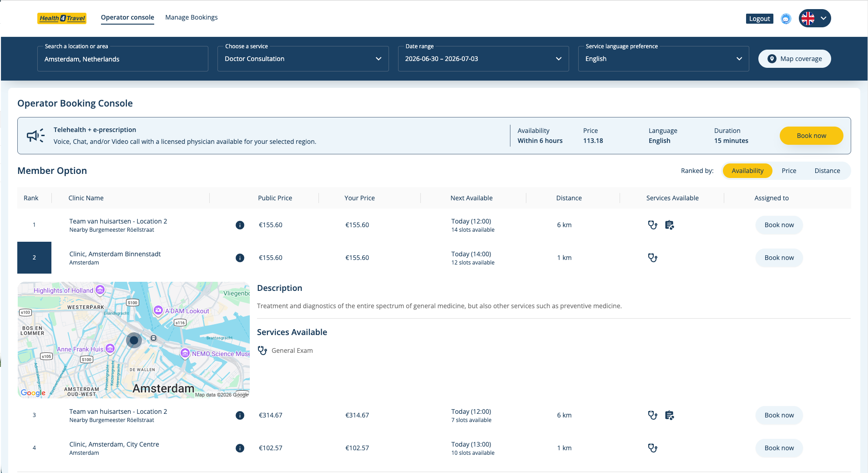Select Clinic, Amsterdam, City Centre name
This screenshot has height=473, width=868.
pos(114,444)
